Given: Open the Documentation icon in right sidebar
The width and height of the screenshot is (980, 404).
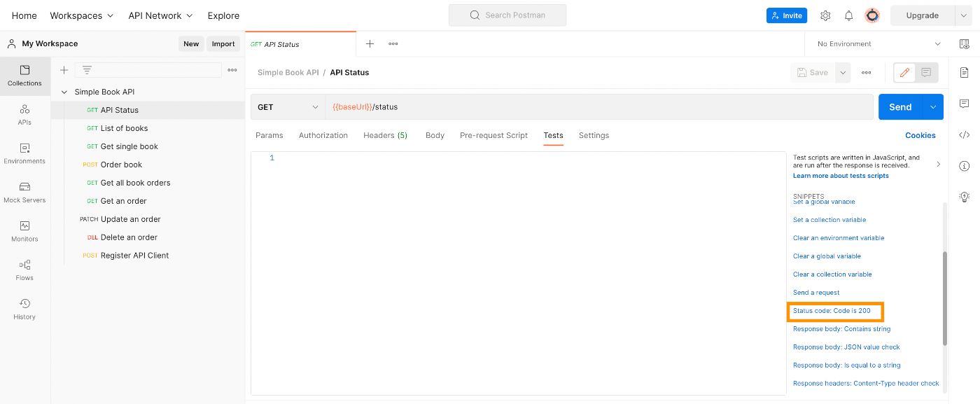Looking at the screenshot, I should tap(965, 73).
